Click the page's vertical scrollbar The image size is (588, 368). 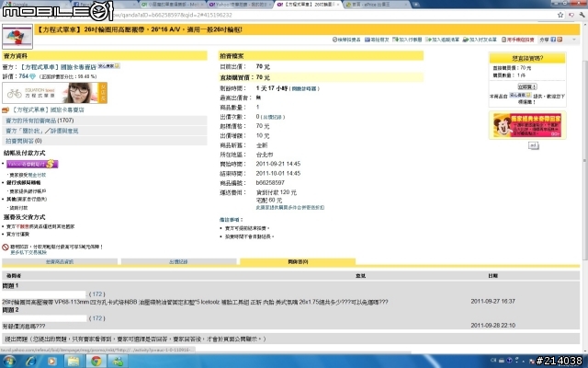(x=585, y=159)
